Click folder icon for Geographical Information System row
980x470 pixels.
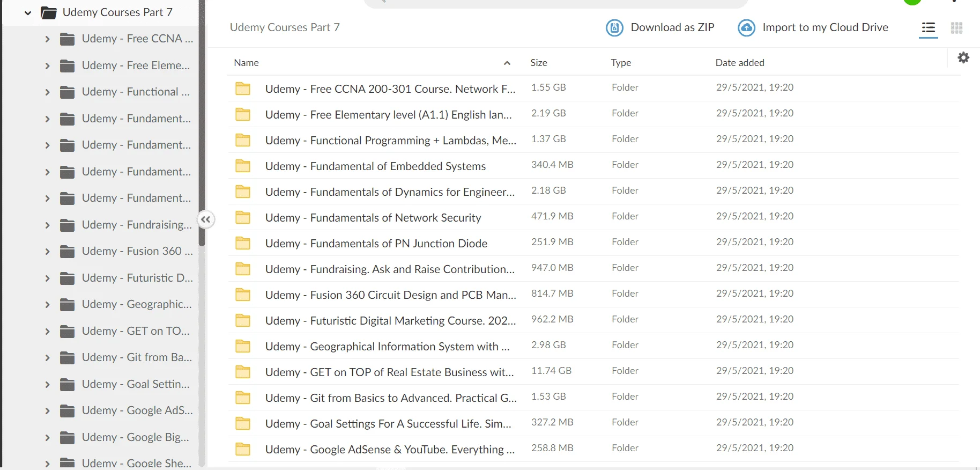243,346
